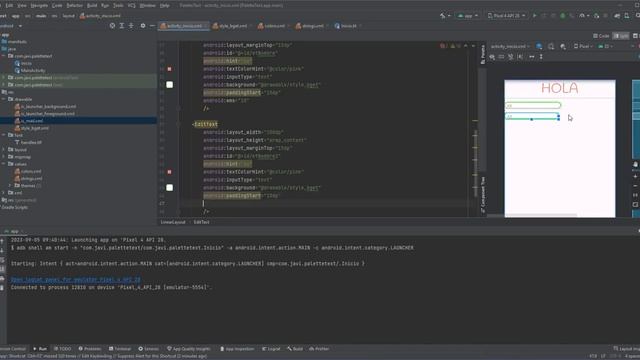Image resolution: width=640 pixels, height=360 pixels.
Task: Switch to the style_bgst.xml editor tab
Action: point(233,26)
